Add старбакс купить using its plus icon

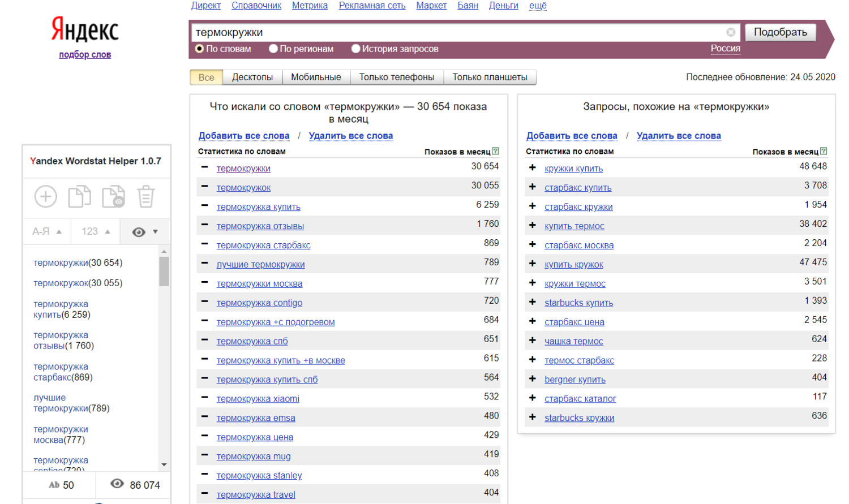(x=532, y=187)
